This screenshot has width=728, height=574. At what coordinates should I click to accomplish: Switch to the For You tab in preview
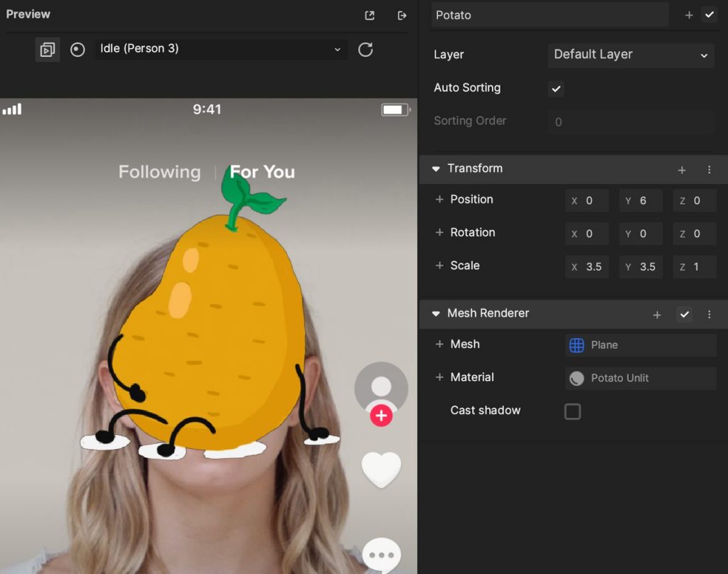click(x=262, y=172)
